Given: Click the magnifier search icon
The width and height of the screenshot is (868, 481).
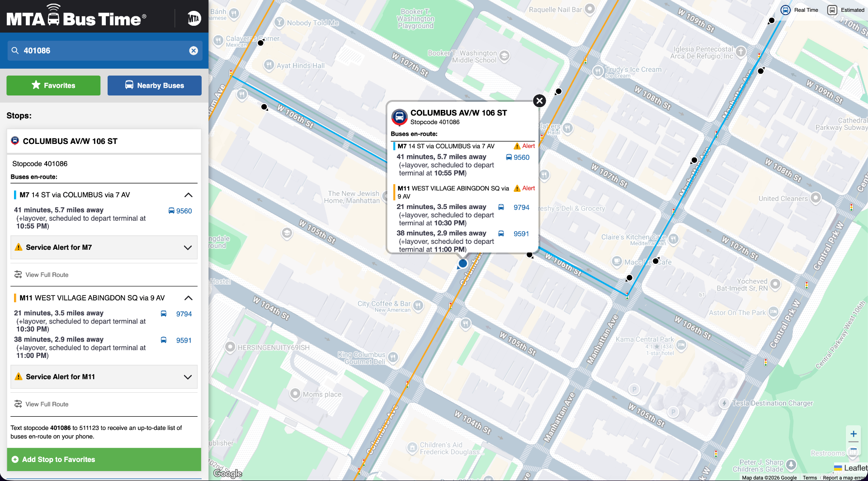Looking at the screenshot, I should point(15,51).
